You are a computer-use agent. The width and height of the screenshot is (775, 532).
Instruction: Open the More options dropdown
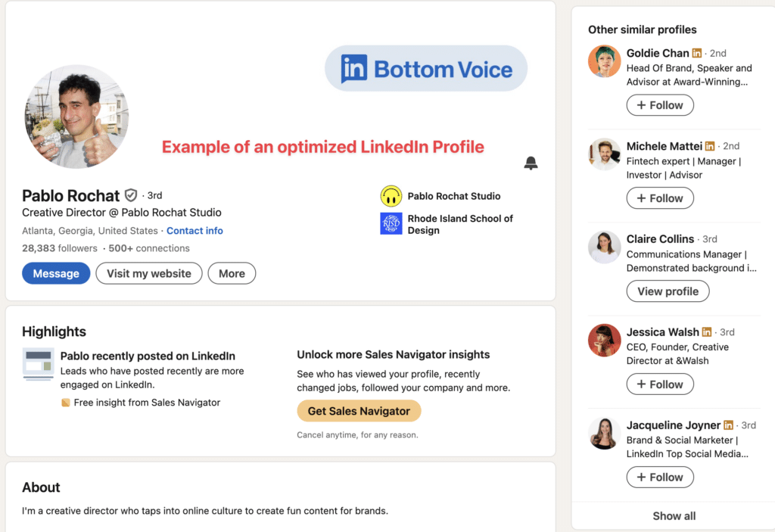click(232, 273)
